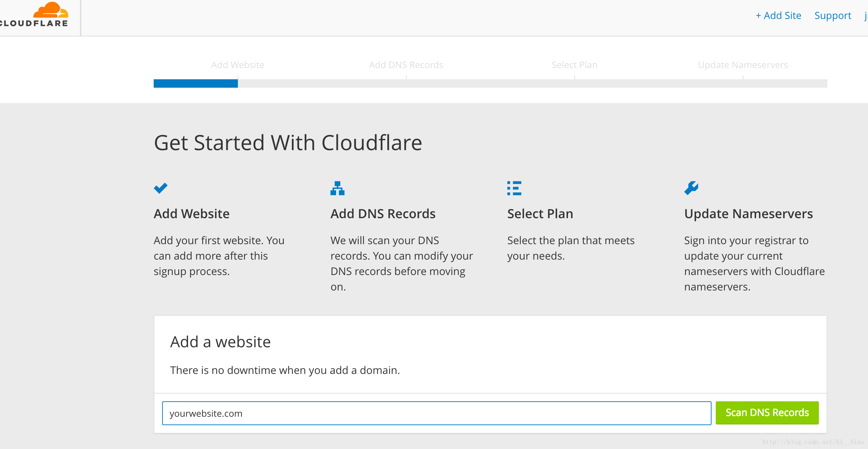Screen dimensions: 868x449
Task: Click the 'Add your first website' description text
Action: [219, 256]
